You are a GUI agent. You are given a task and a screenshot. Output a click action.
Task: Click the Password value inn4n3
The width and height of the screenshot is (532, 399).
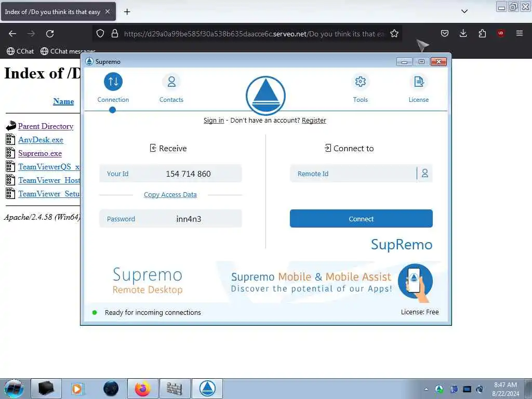(x=189, y=219)
